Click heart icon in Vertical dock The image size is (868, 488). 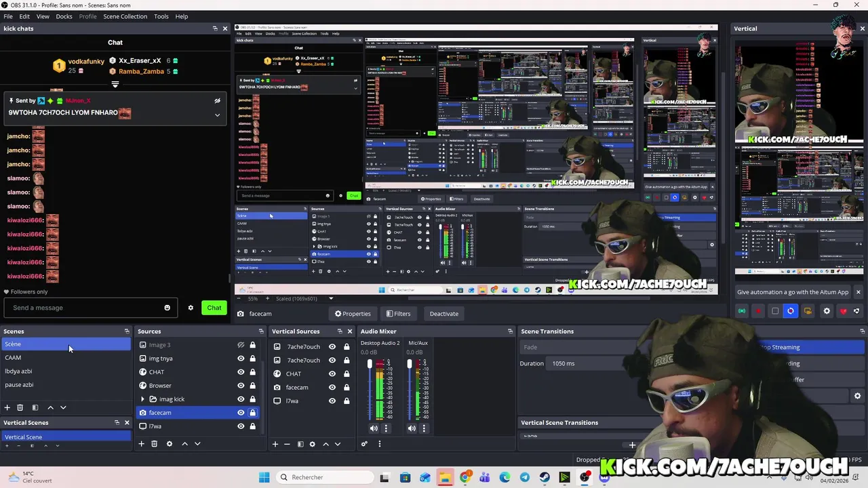pyautogui.click(x=843, y=311)
